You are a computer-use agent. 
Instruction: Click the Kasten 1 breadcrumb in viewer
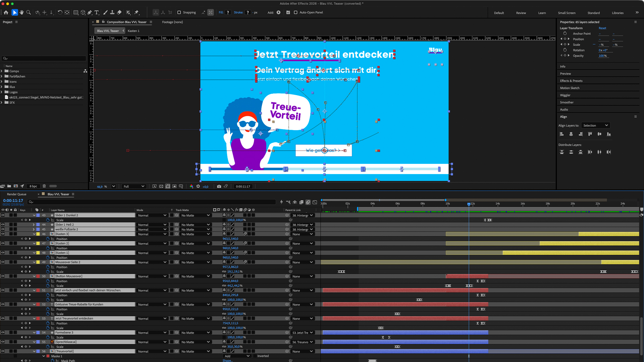133,31
